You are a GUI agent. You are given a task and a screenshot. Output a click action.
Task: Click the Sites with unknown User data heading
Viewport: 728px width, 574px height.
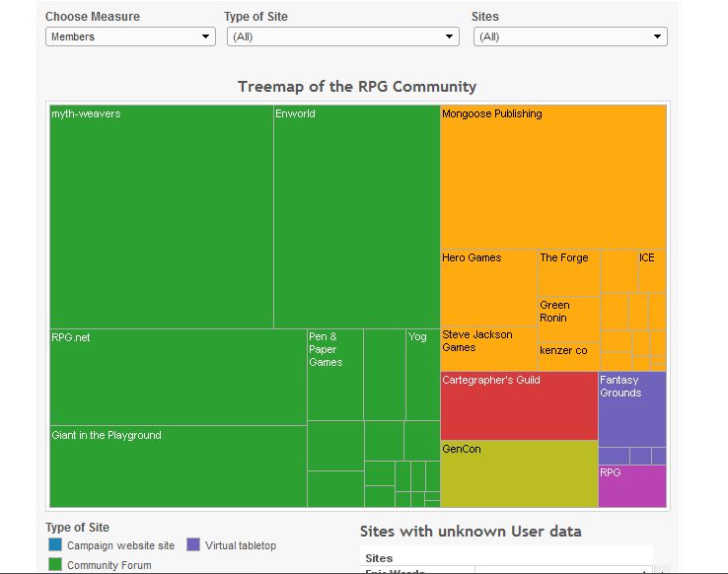pos(471,532)
